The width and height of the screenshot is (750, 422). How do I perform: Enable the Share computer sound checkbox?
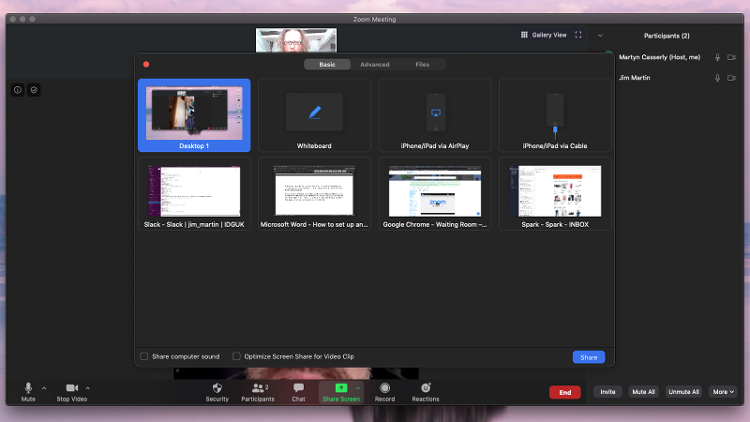coord(144,356)
